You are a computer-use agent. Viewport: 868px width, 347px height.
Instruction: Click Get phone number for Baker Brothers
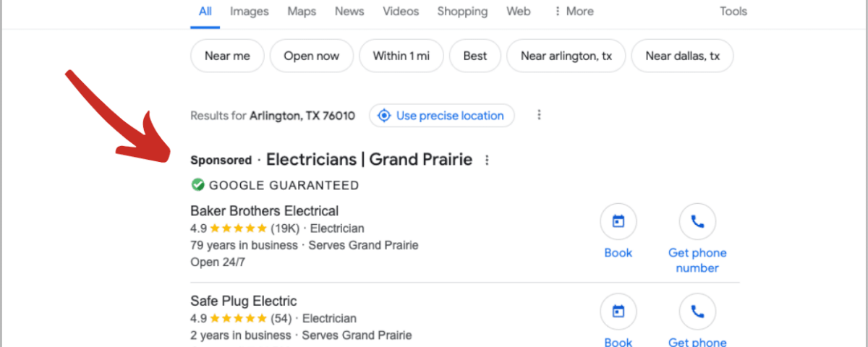(x=697, y=260)
